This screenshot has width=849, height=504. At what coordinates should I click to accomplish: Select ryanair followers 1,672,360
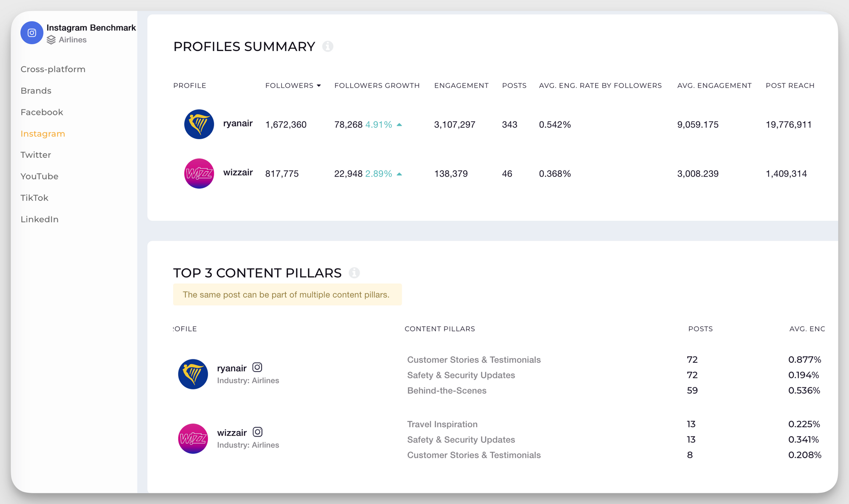[x=286, y=125]
